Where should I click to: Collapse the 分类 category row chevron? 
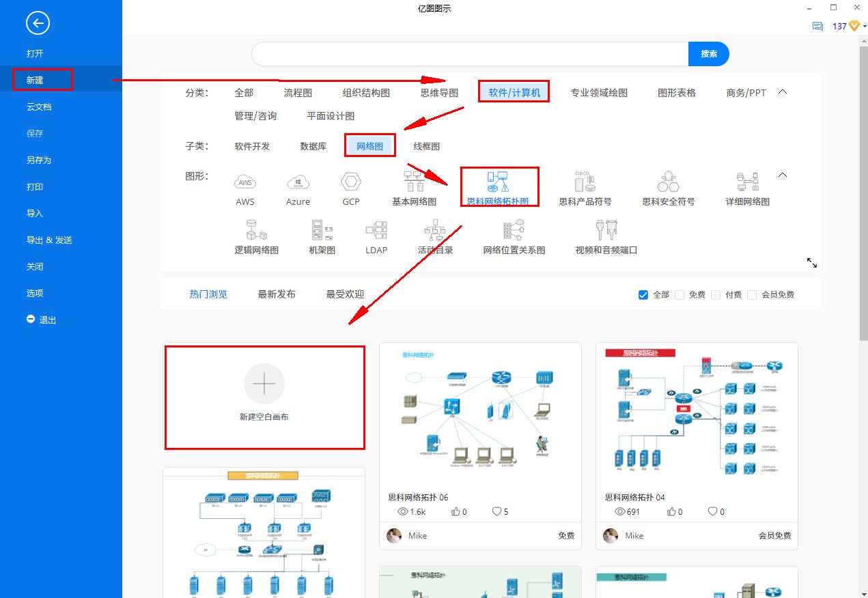(x=783, y=92)
